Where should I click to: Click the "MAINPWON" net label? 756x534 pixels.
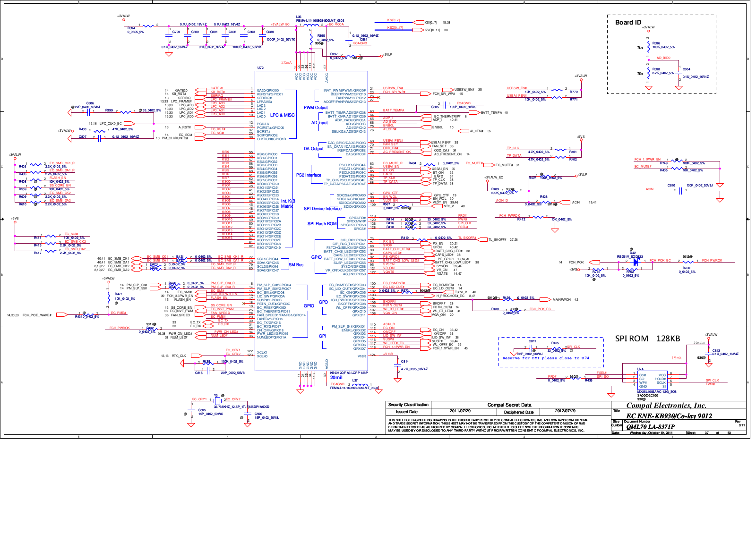click(x=562, y=299)
